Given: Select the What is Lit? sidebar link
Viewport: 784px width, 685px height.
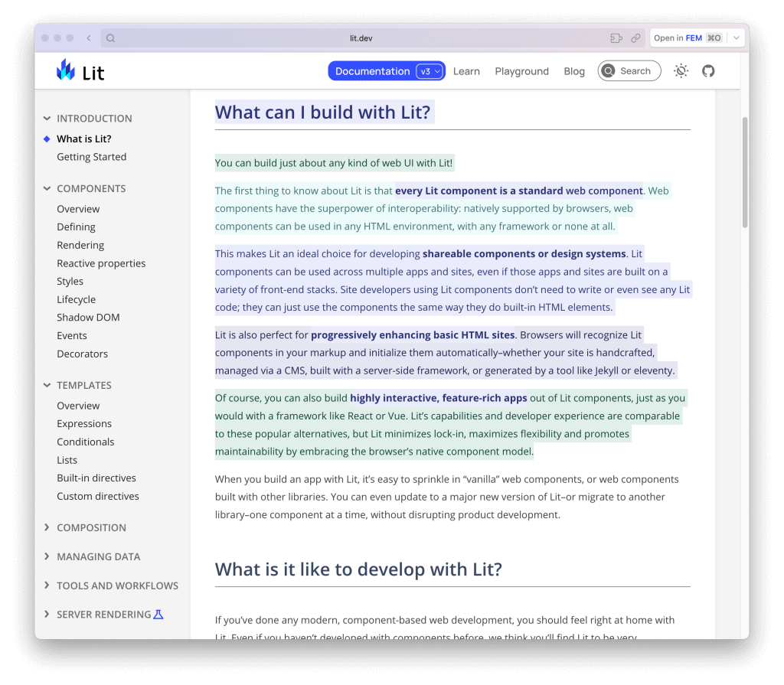Looking at the screenshot, I should (x=84, y=139).
